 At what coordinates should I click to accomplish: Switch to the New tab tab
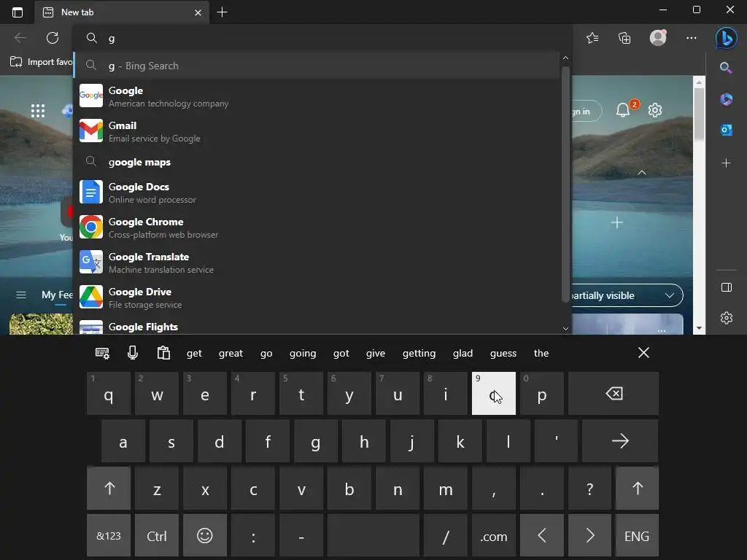pyautogui.click(x=122, y=12)
